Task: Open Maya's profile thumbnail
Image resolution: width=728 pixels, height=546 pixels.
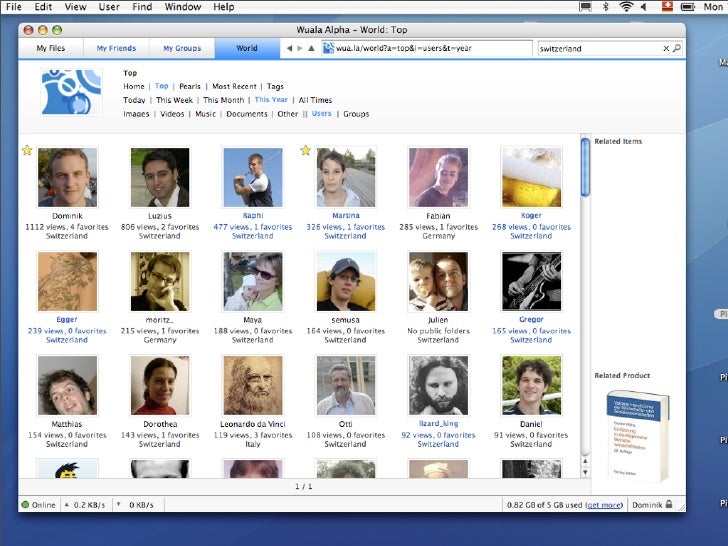Action: pyautogui.click(x=253, y=281)
